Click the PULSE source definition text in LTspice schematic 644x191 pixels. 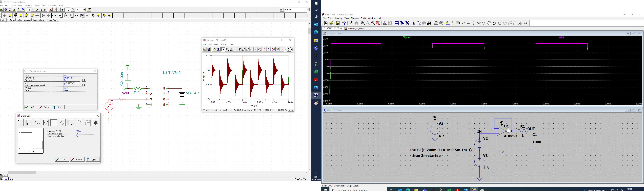441,150
